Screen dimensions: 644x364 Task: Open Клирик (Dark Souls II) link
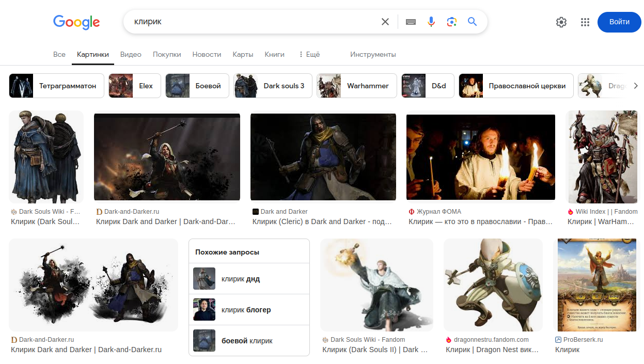click(x=375, y=350)
